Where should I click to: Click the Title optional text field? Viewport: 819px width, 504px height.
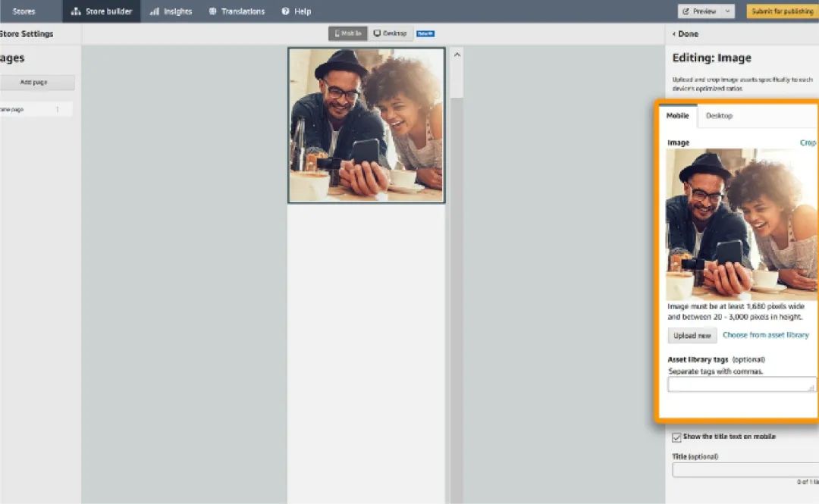point(745,470)
